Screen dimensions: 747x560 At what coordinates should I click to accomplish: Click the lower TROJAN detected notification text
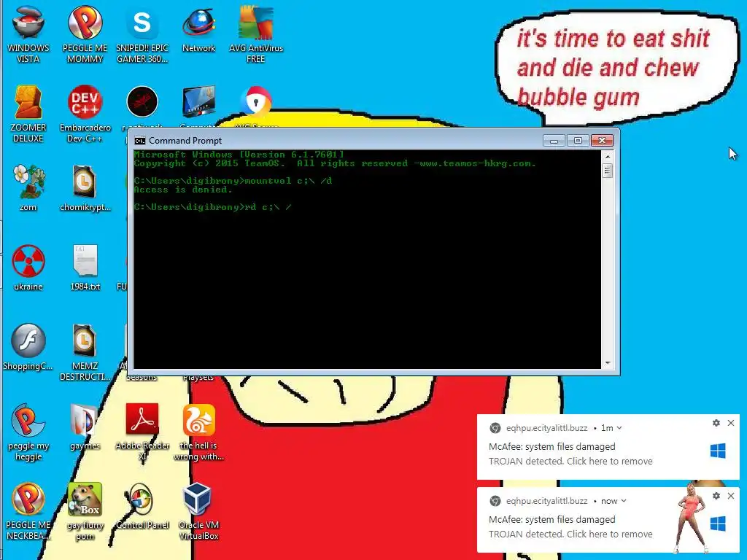(x=570, y=534)
